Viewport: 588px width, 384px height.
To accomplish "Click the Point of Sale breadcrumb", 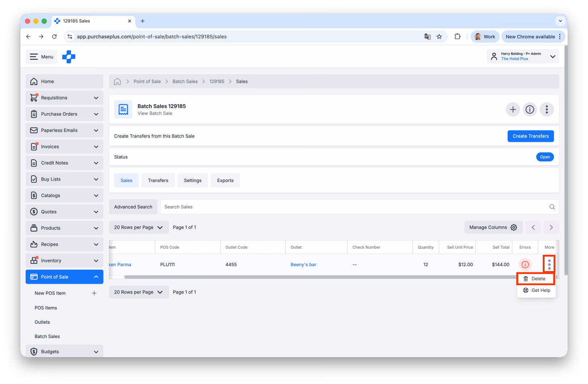I will coord(147,81).
